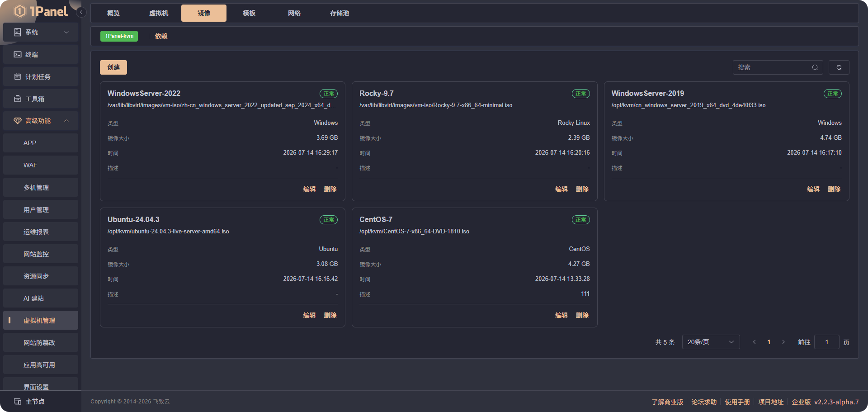Viewport: 868px width, 412px height.
Task: Switch to the 概览 tab
Action: pos(113,13)
